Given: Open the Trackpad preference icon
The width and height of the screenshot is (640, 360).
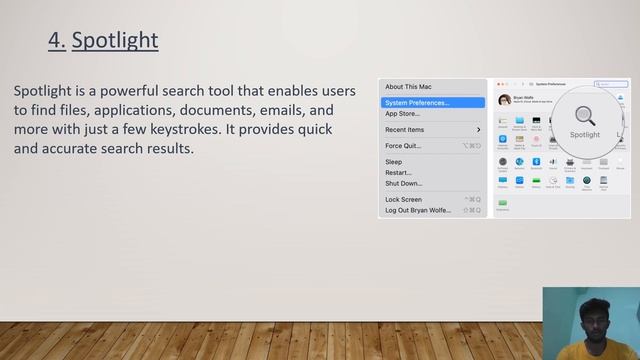Looking at the screenshot, I should coord(604,162).
